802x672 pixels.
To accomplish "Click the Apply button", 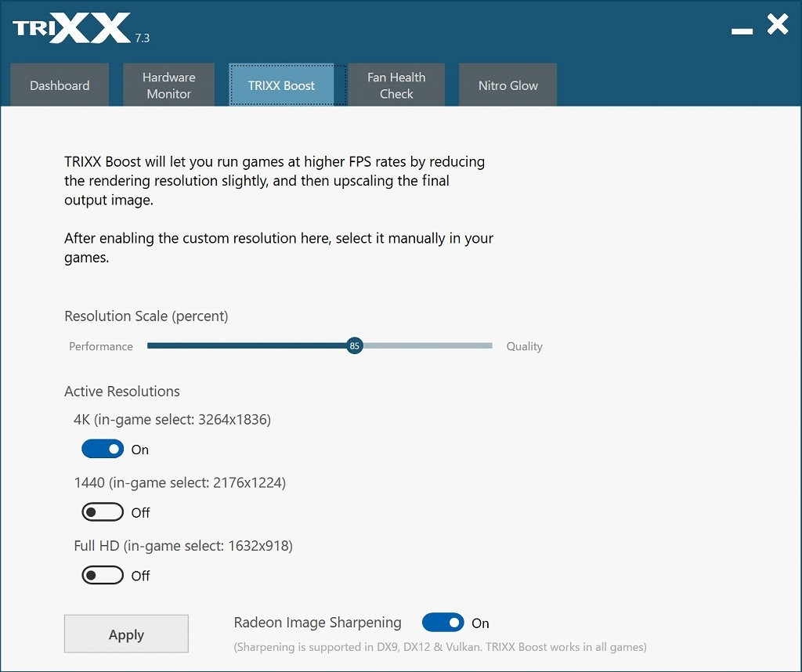I will (x=126, y=634).
